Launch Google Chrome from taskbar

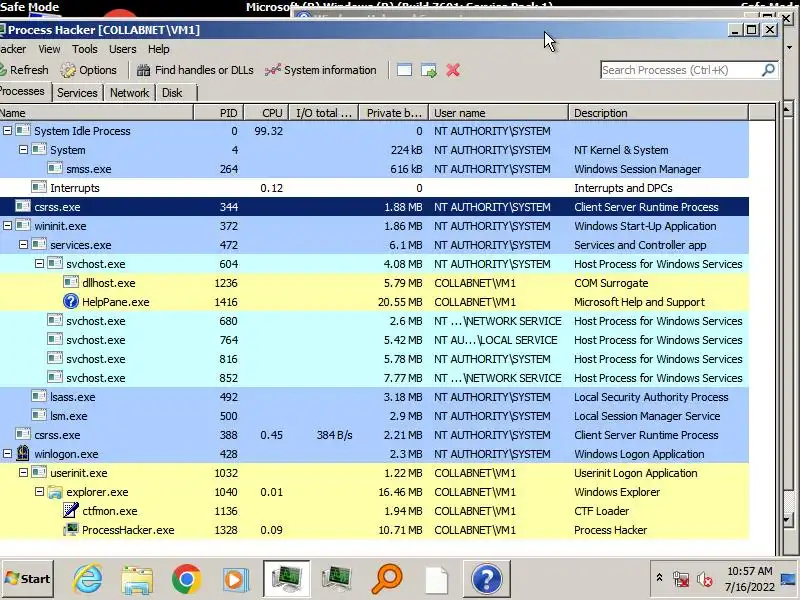(x=187, y=579)
